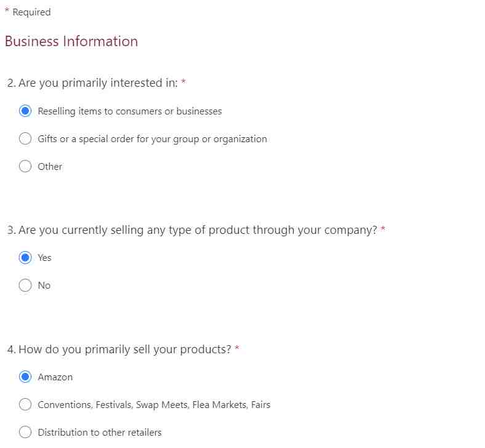Click the 'Yes' label text
The image size is (485, 448).
tap(44, 258)
